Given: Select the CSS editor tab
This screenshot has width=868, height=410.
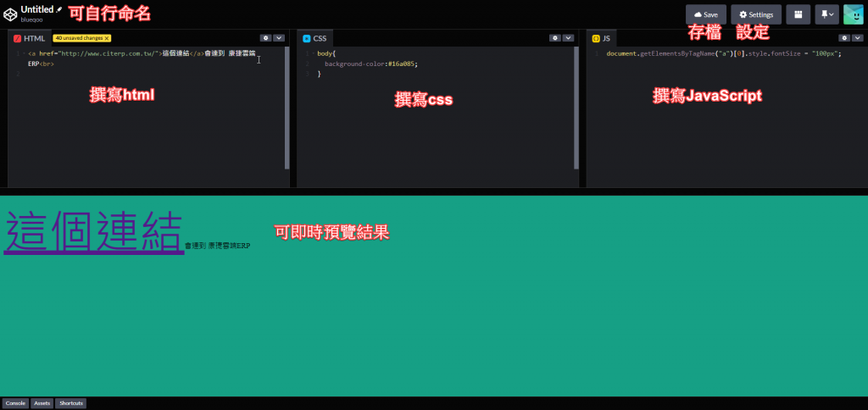Looking at the screenshot, I should 314,38.
